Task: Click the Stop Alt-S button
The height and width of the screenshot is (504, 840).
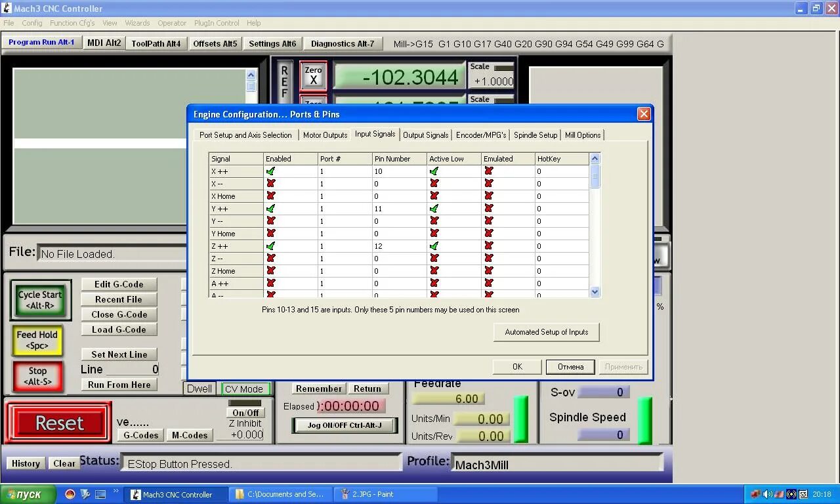Action: [37, 376]
